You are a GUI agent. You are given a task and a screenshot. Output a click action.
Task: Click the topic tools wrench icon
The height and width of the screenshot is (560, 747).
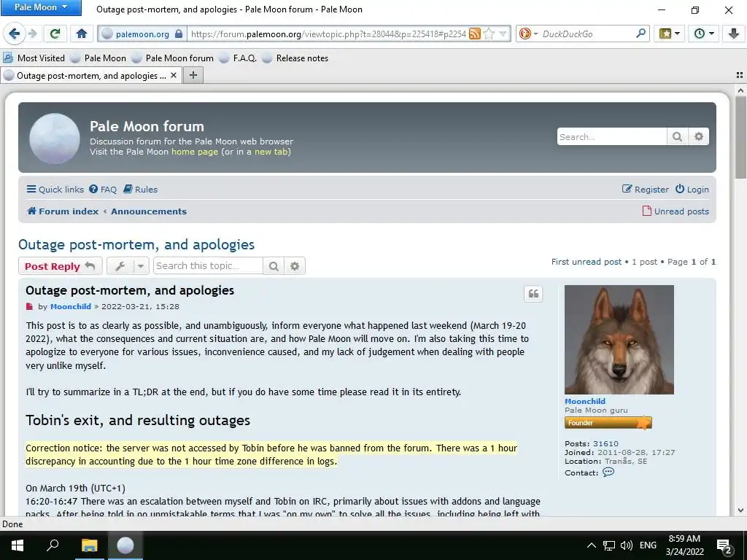point(120,265)
